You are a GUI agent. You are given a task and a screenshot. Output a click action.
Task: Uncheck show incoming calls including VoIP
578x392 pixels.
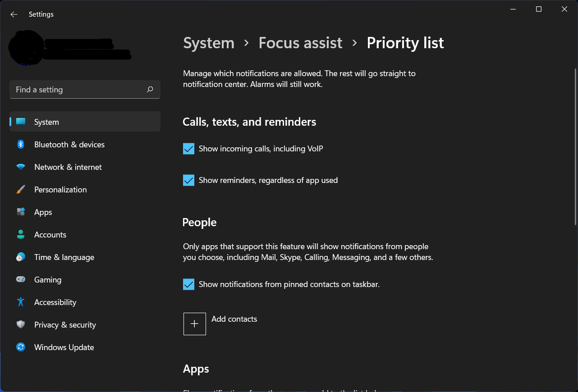[x=188, y=148]
